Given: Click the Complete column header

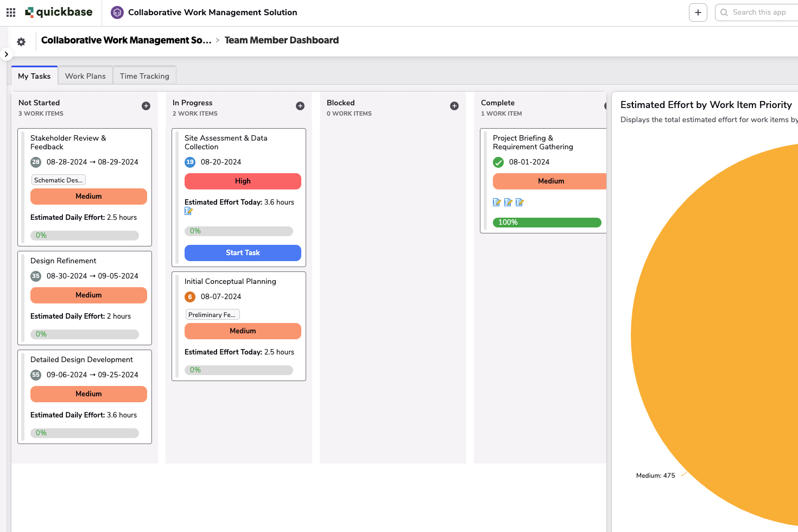Looking at the screenshot, I should (498, 103).
